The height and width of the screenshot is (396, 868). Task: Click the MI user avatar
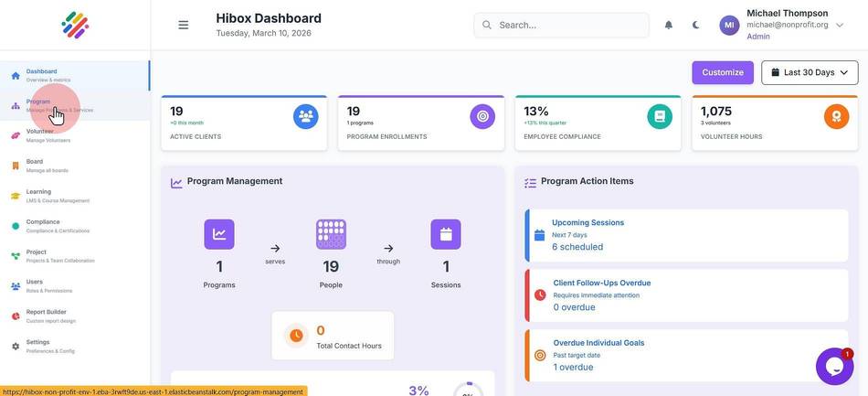(729, 25)
